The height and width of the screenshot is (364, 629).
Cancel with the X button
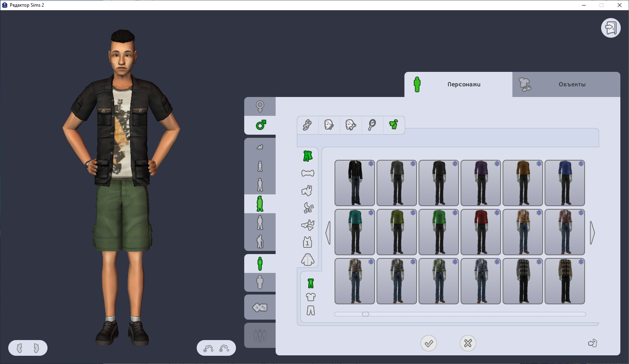(x=468, y=343)
